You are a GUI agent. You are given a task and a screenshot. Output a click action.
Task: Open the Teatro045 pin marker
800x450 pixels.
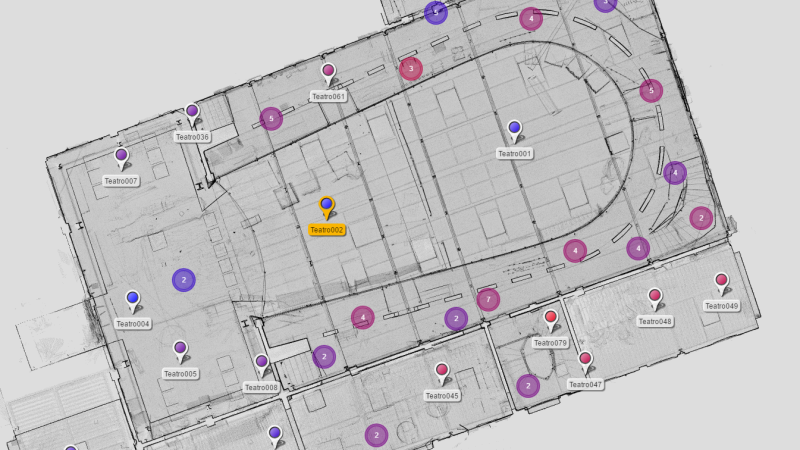tap(441, 372)
